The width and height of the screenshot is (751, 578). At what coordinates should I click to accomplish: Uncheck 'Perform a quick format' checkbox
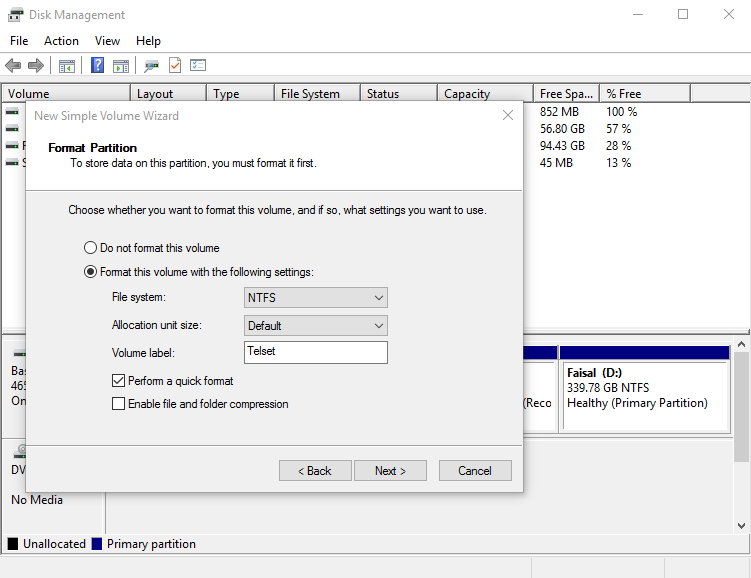coord(119,381)
